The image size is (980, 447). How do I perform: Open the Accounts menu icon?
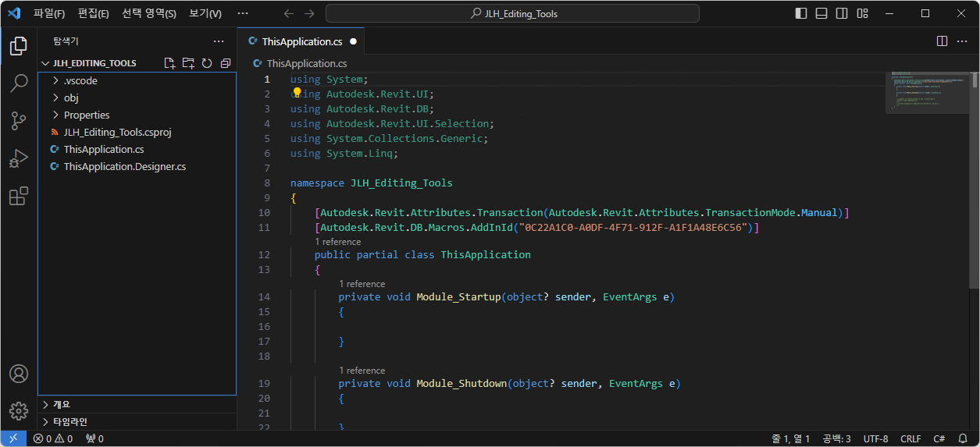point(19,374)
